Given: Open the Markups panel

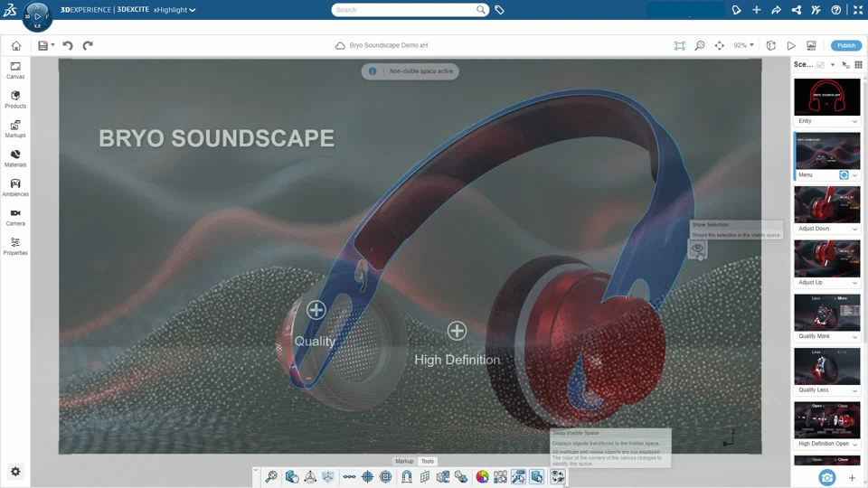Looking at the screenshot, I should tap(15, 129).
